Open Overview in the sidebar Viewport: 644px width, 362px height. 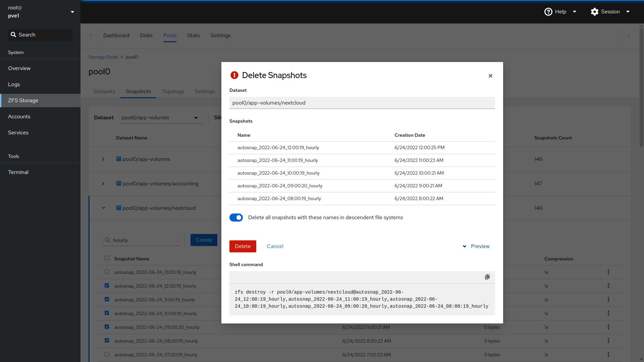coord(40,68)
